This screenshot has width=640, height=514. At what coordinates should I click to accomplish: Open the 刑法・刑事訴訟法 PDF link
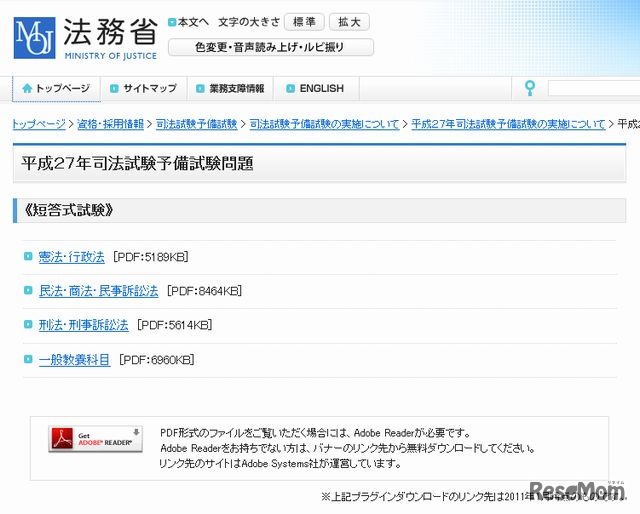tap(83, 325)
